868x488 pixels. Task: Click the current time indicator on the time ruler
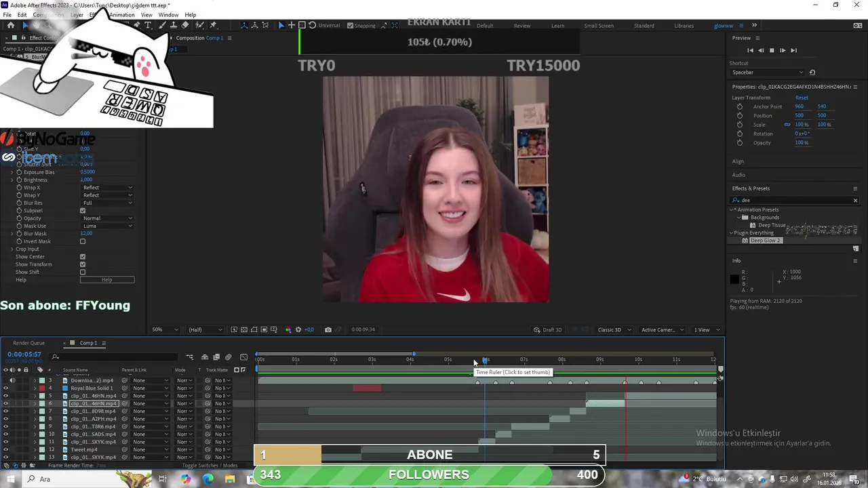[x=485, y=359]
